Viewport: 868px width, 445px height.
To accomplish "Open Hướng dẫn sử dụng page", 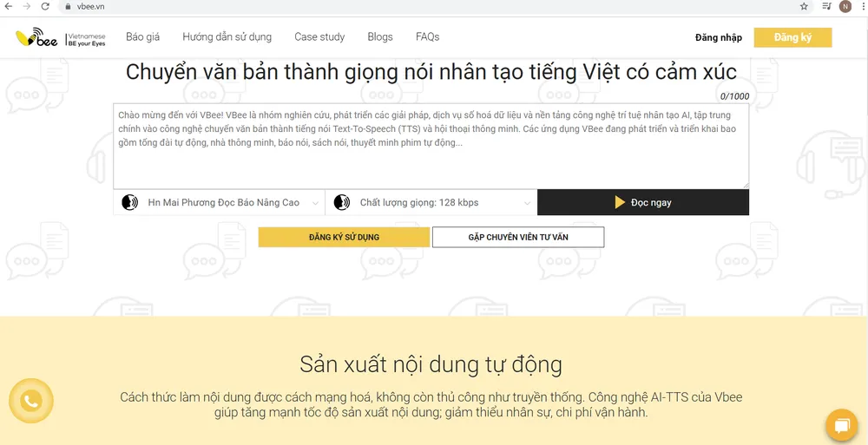I will [x=227, y=37].
